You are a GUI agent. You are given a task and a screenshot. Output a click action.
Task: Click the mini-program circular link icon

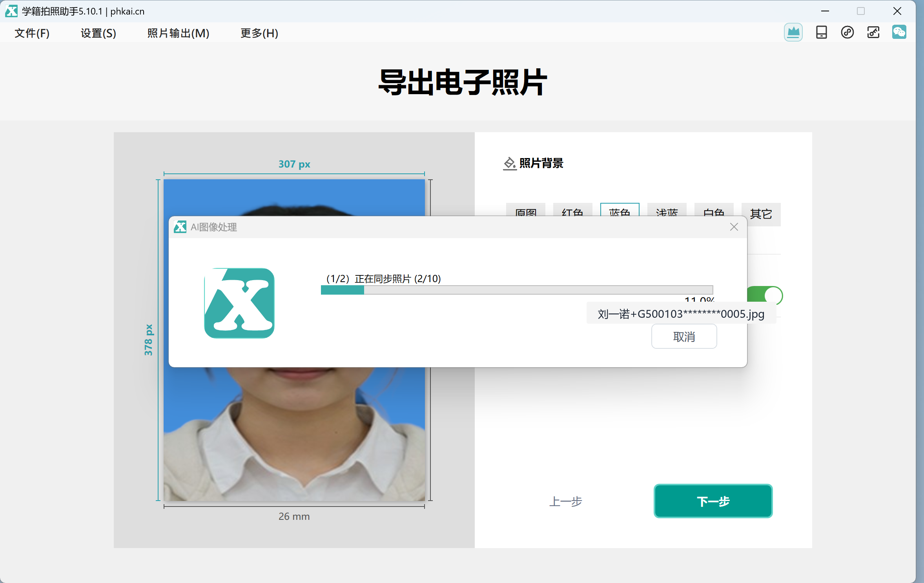tap(847, 32)
